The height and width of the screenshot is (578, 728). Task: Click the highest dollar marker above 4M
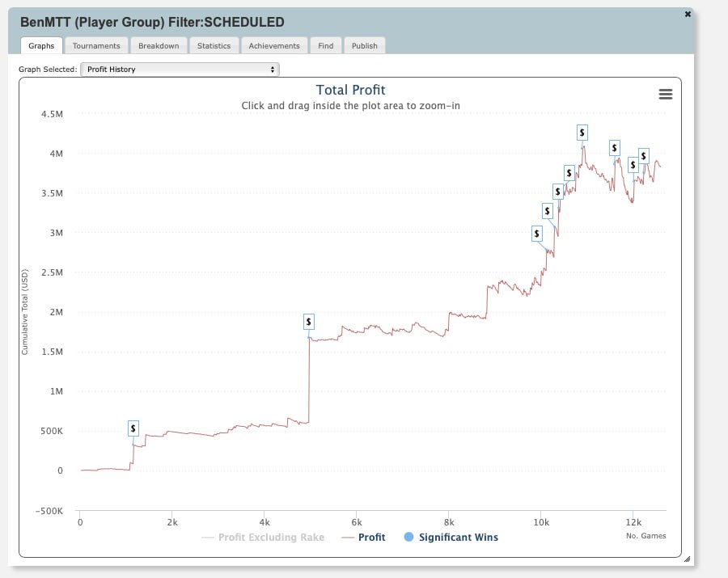pyautogui.click(x=582, y=132)
